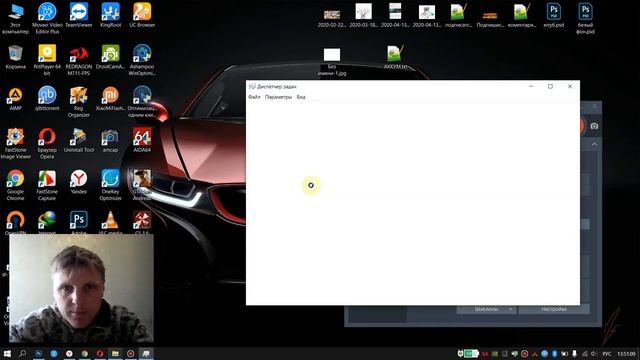Select the Подпишис... orange file icon on desktop
This screenshot has width=640, height=360.
[x=490, y=16]
